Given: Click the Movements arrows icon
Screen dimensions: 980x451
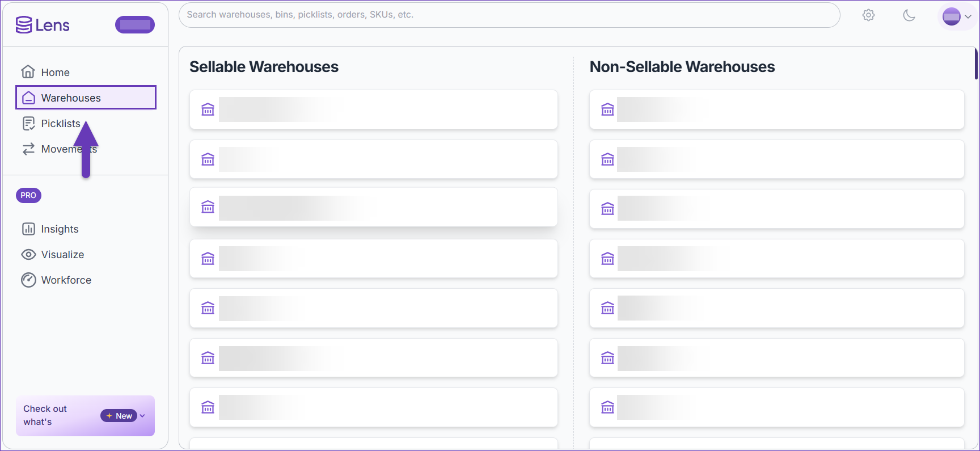Looking at the screenshot, I should tap(28, 149).
